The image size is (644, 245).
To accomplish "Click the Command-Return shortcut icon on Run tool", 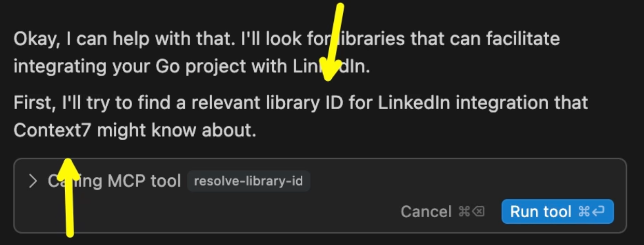I will [x=591, y=211].
